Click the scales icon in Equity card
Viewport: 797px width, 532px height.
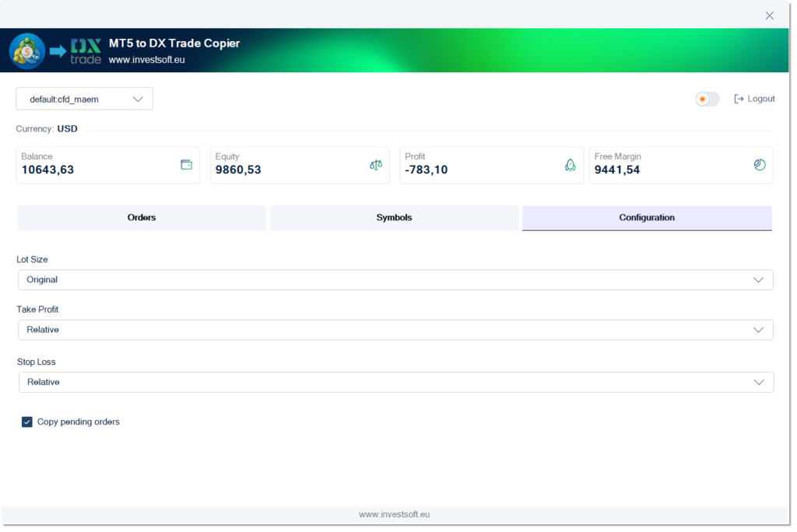(376, 165)
